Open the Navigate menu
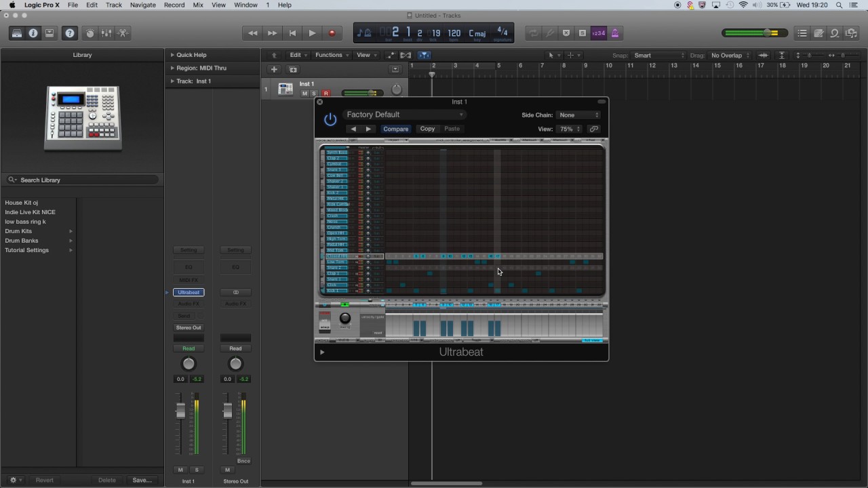Screen dimensions: 868x488 (x=142, y=5)
